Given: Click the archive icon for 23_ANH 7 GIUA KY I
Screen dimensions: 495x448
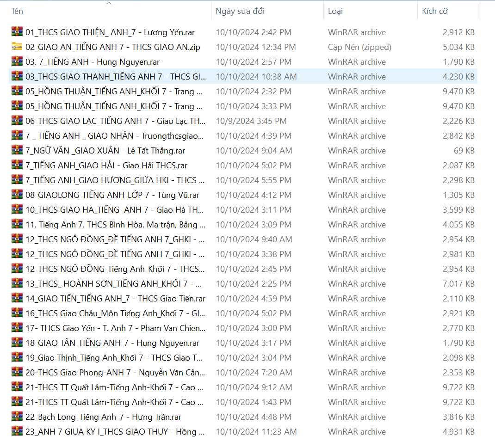Looking at the screenshot, I should pyautogui.click(x=17, y=431).
